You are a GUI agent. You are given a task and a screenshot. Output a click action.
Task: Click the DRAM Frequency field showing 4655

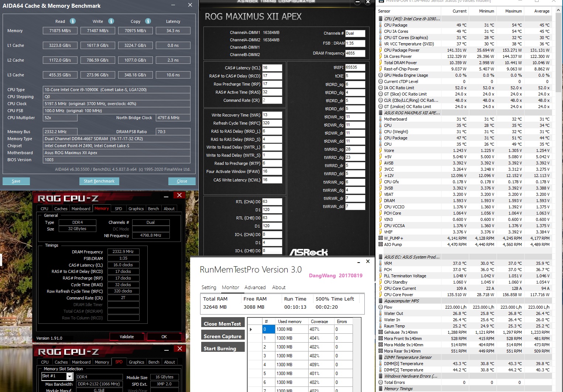[355, 53]
